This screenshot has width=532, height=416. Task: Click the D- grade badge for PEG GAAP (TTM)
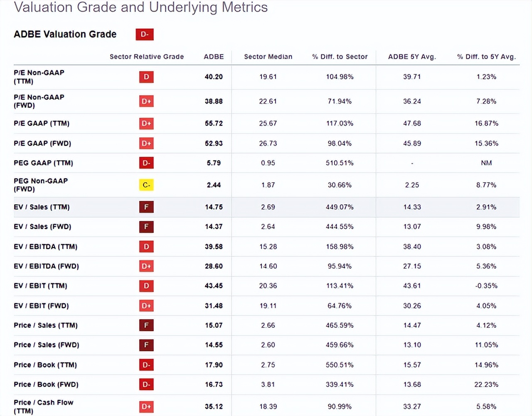[146, 163]
